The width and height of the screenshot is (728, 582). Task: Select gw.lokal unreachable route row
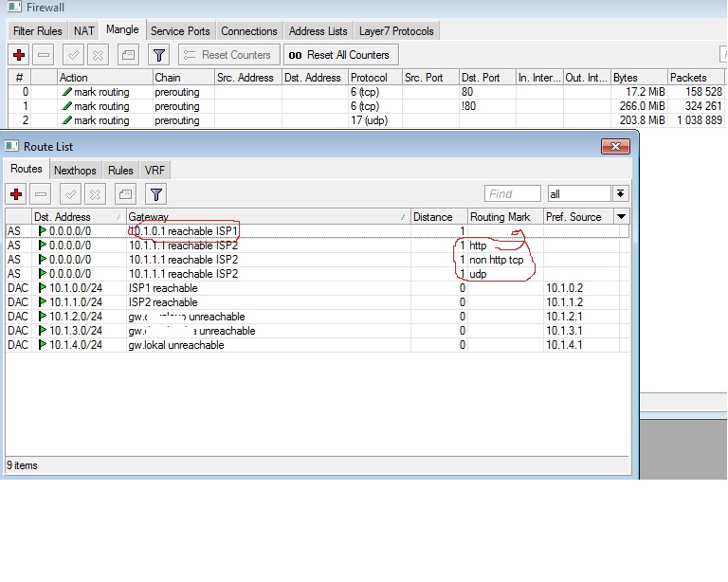(x=318, y=345)
